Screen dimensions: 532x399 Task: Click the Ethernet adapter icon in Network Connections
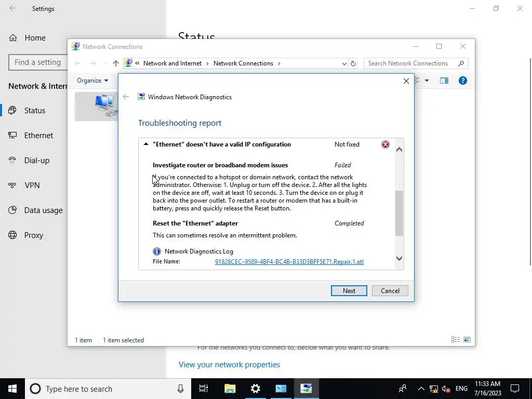tap(105, 106)
